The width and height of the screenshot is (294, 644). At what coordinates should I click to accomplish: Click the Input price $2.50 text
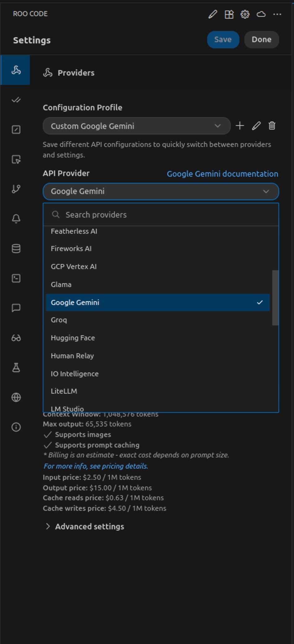click(x=92, y=477)
